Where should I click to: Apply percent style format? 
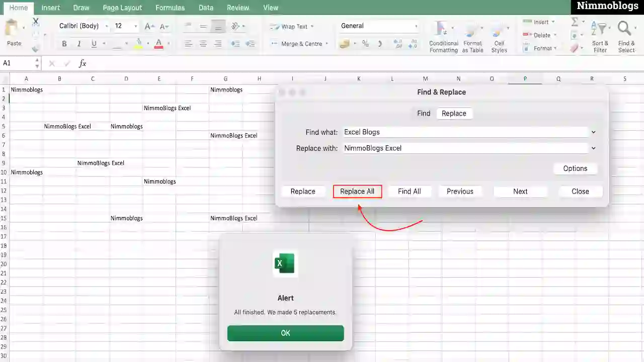(x=365, y=44)
